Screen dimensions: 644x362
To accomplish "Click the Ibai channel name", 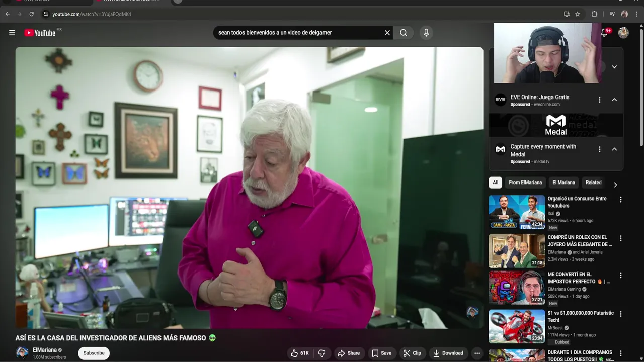I will coord(551,214).
